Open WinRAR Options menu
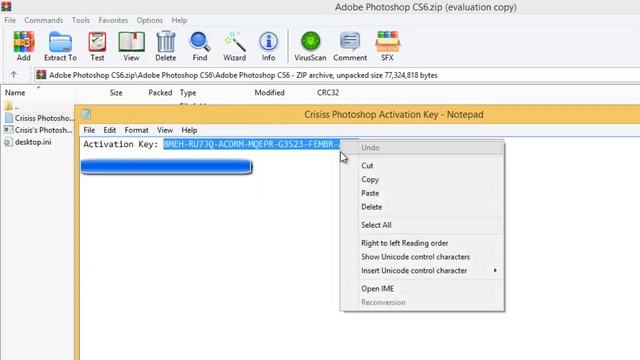 (150, 20)
